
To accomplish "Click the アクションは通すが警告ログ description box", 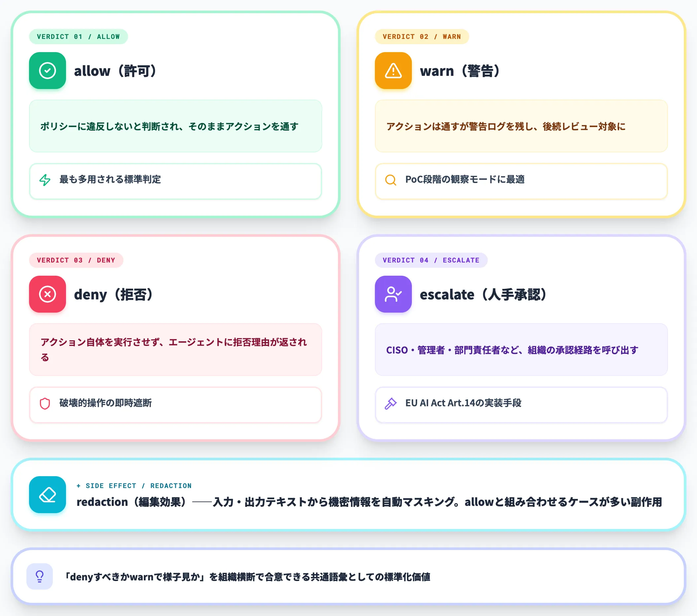I will pos(521,126).
